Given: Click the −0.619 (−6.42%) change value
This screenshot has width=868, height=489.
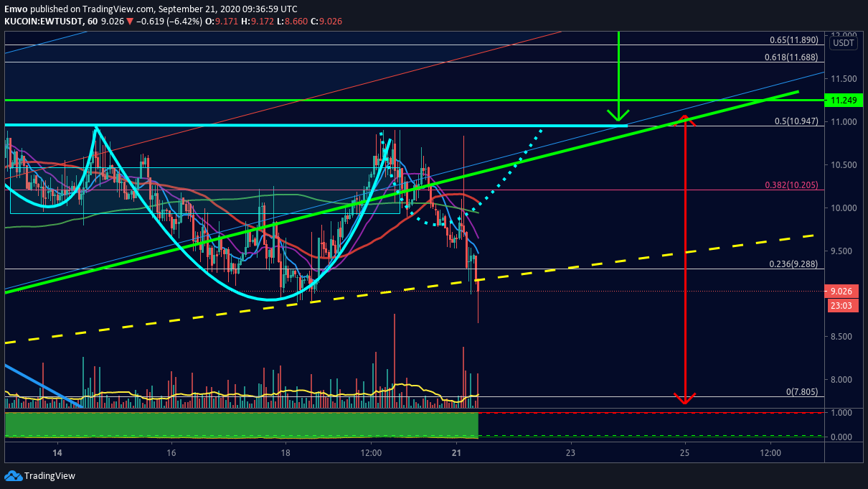Looking at the screenshot, I should [x=169, y=22].
